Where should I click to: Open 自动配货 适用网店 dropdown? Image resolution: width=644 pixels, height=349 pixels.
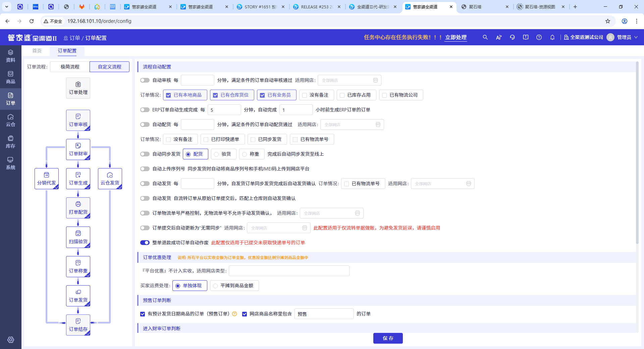(352, 124)
